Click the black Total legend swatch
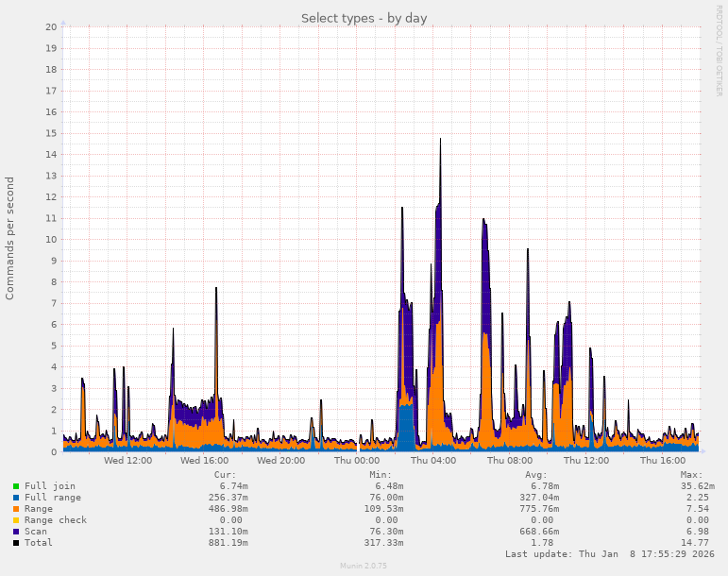Viewport: 728px width, 576px height. pos(16,543)
